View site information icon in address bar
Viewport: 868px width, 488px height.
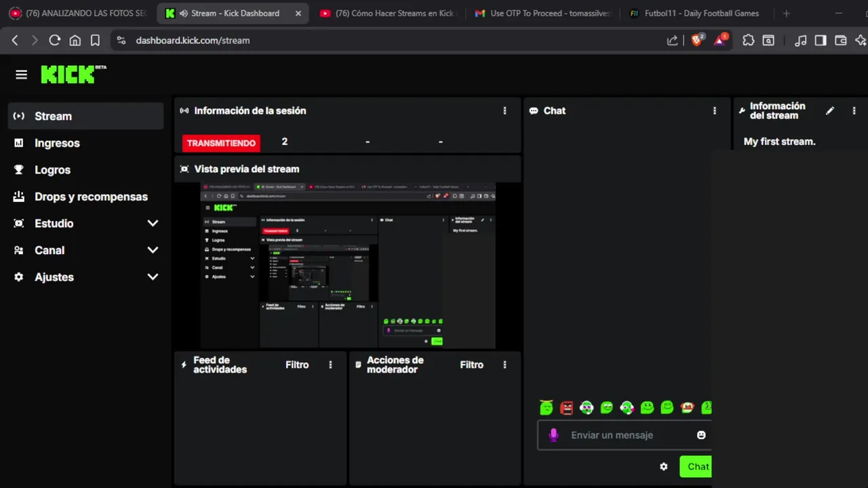tap(121, 41)
